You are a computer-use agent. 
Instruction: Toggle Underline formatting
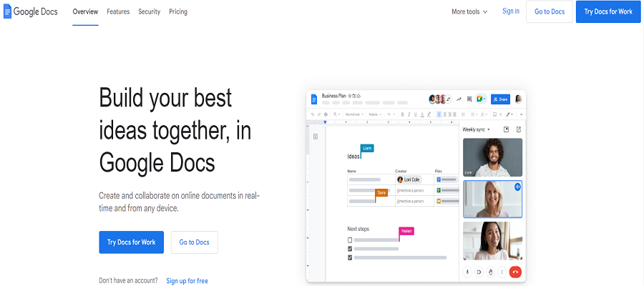point(416,114)
